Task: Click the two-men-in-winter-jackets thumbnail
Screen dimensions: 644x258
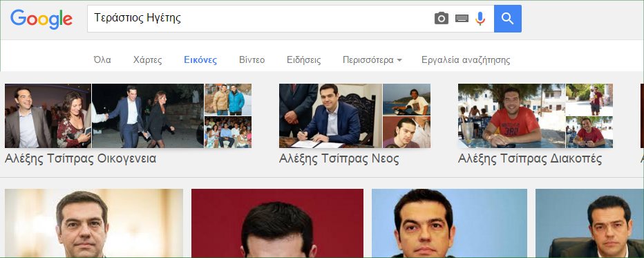Action: pyautogui.click(x=228, y=100)
